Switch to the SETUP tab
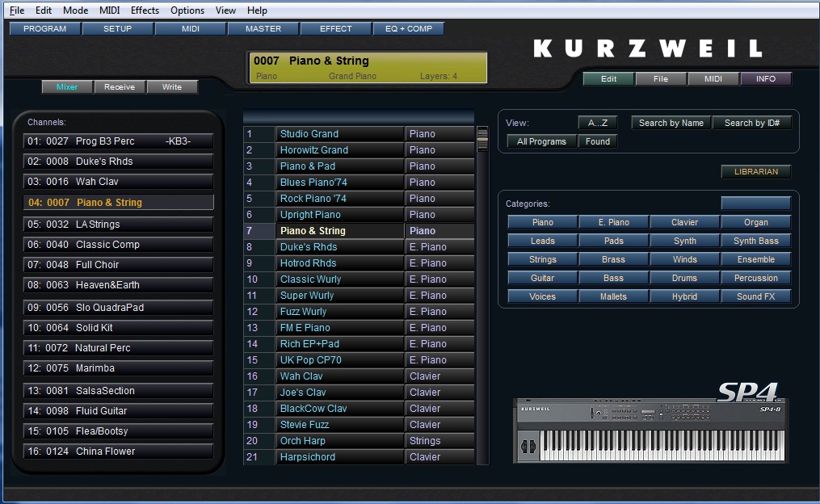This screenshot has height=504, width=820. pos(118,29)
